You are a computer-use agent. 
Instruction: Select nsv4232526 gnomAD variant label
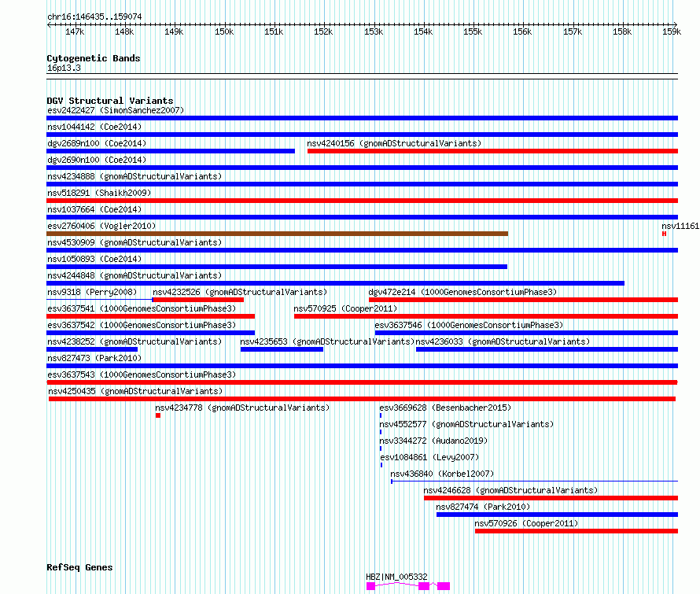(x=240, y=292)
